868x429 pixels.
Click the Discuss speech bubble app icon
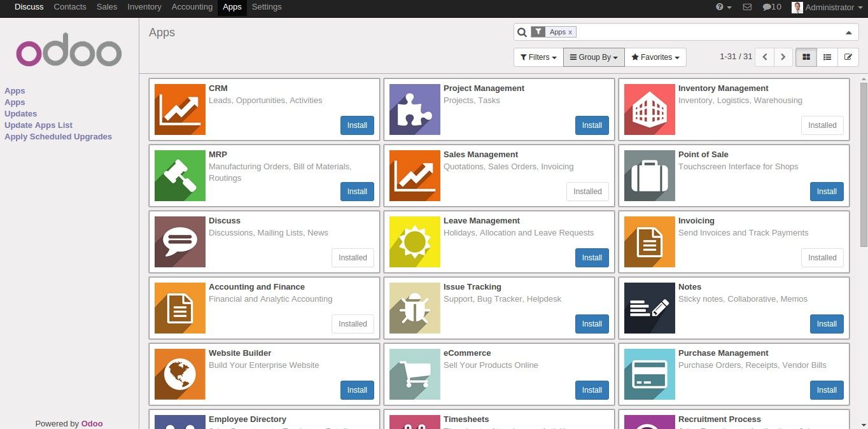point(180,242)
